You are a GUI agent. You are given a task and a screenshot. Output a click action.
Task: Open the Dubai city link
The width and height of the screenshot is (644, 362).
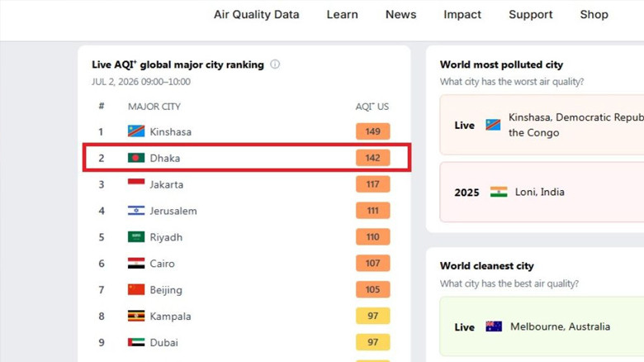pos(163,342)
